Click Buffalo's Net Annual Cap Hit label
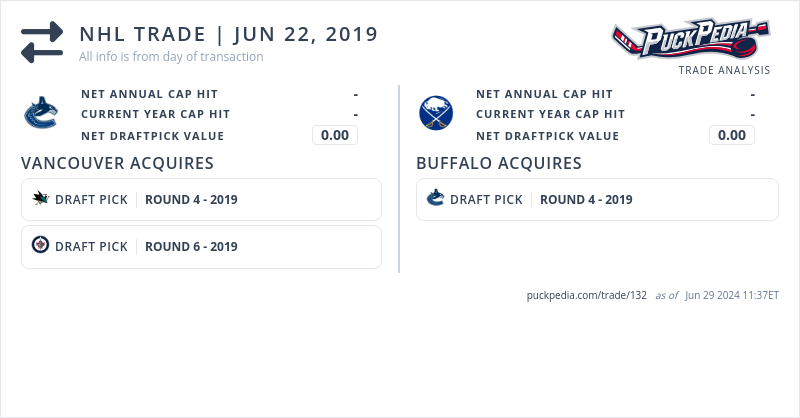The height and width of the screenshot is (418, 800). pos(544,94)
